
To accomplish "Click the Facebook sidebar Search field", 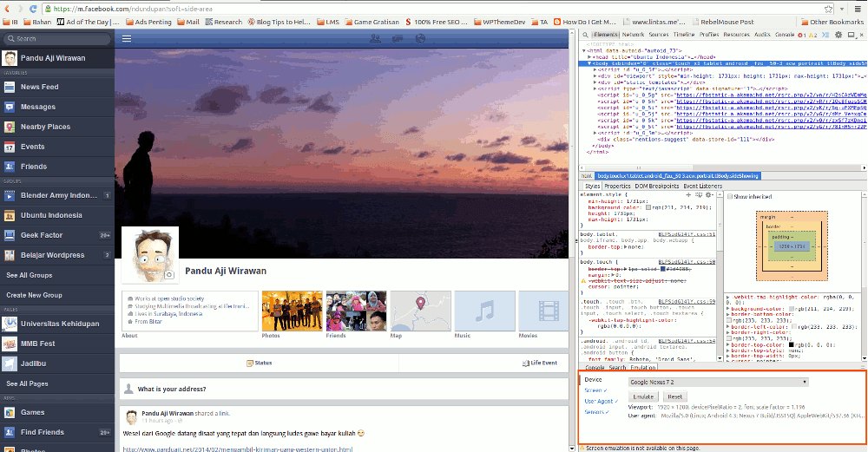I will click(57, 39).
